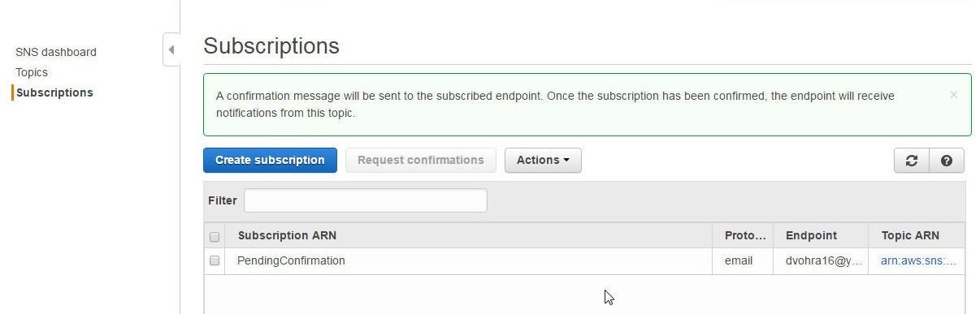Screen dimensions: 980x314
Task: Open the help question mark icon
Action: (947, 161)
